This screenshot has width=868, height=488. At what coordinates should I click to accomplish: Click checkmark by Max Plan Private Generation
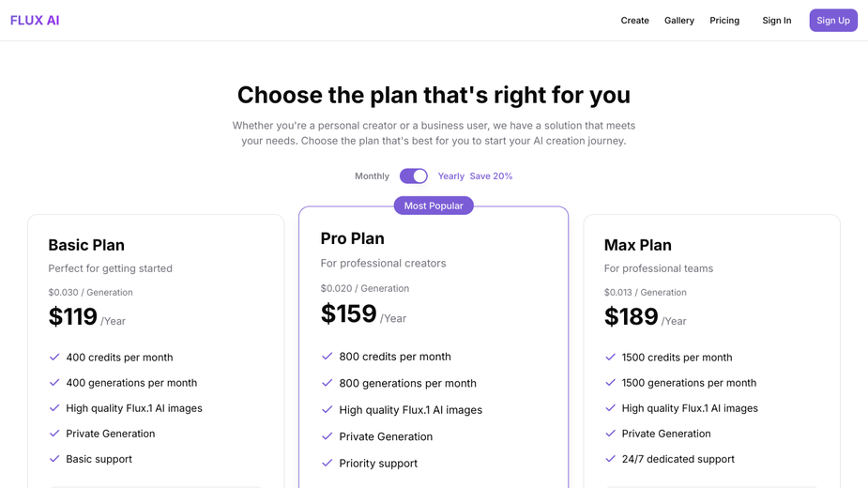coord(610,434)
